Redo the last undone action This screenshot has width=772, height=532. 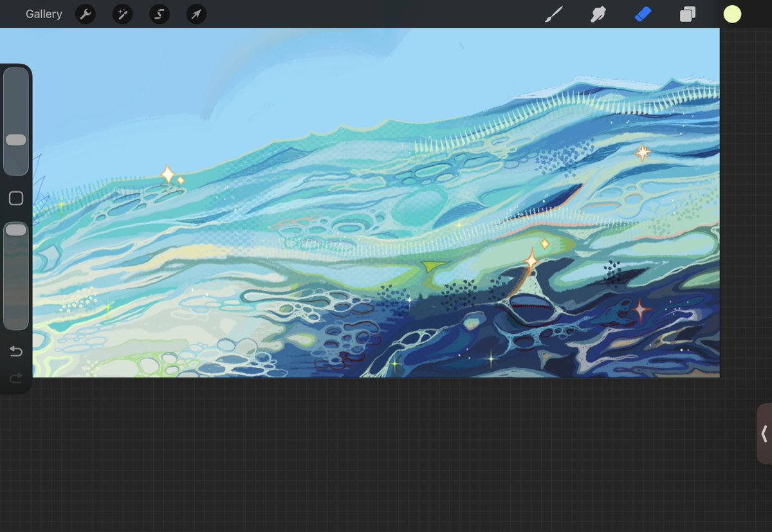[16, 378]
